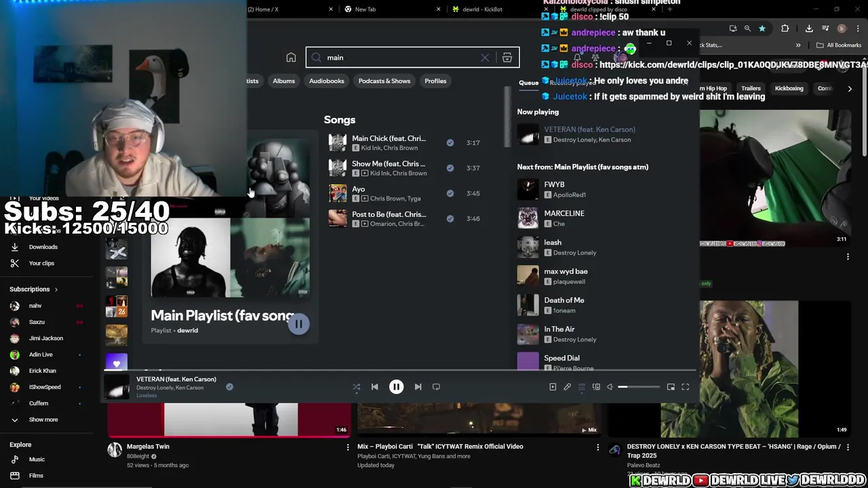Open options menu for the Margelas Twin video

tap(348, 447)
